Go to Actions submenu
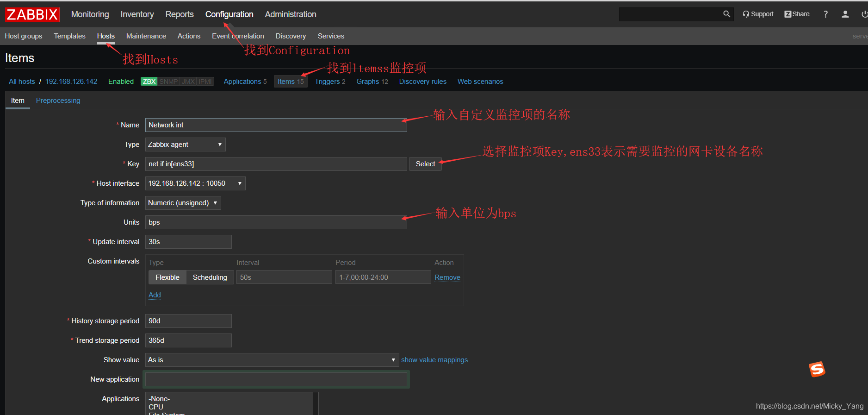This screenshot has height=415, width=868. [189, 36]
